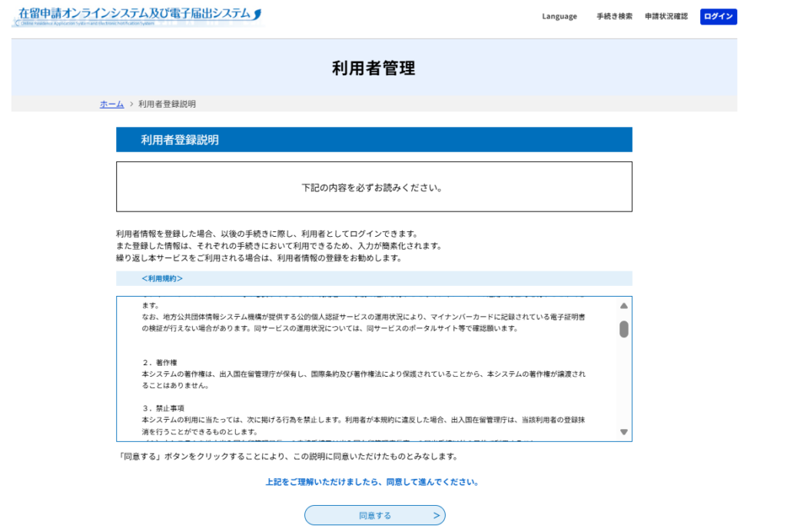Image resolution: width=787 pixels, height=532 pixels.
Task: Click the 下記の内容を必ずお読みください notice box
Action: 374,187
